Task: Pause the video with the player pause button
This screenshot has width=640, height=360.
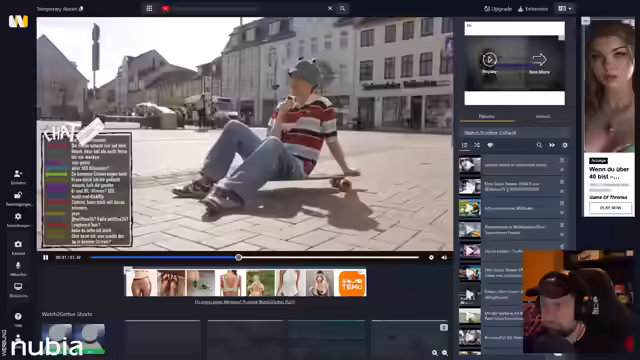Action: click(x=46, y=258)
